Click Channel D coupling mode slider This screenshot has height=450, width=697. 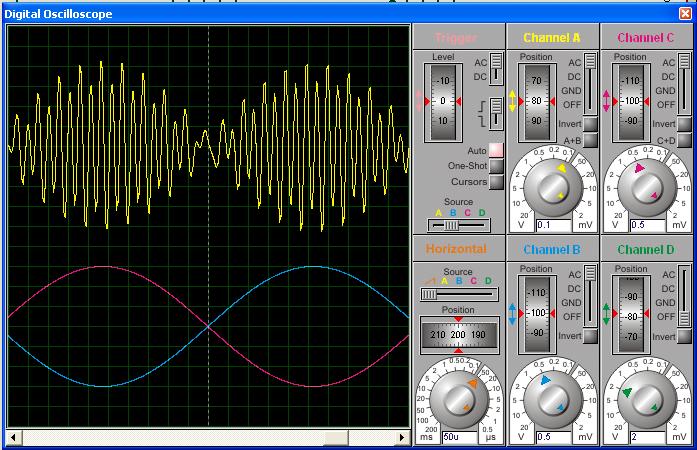(685, 296)
